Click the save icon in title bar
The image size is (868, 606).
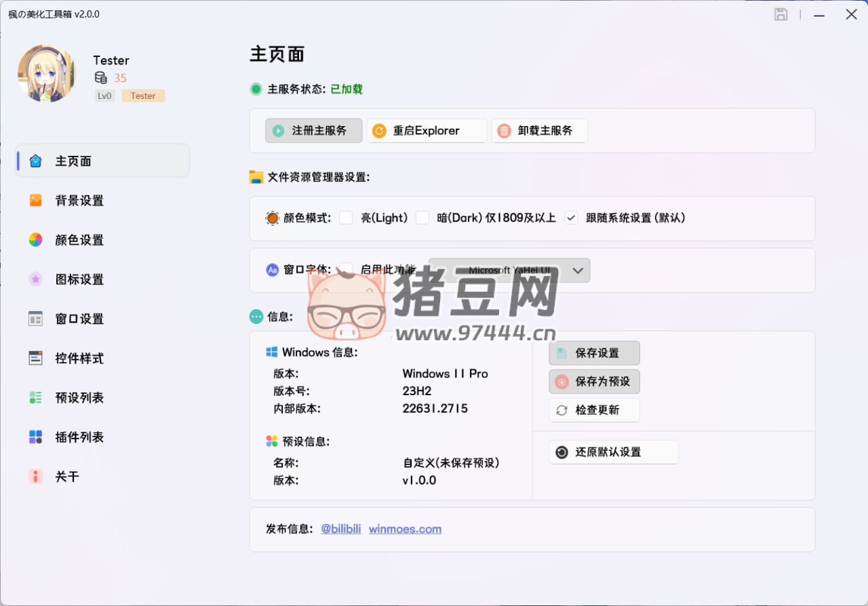[781, 14]
